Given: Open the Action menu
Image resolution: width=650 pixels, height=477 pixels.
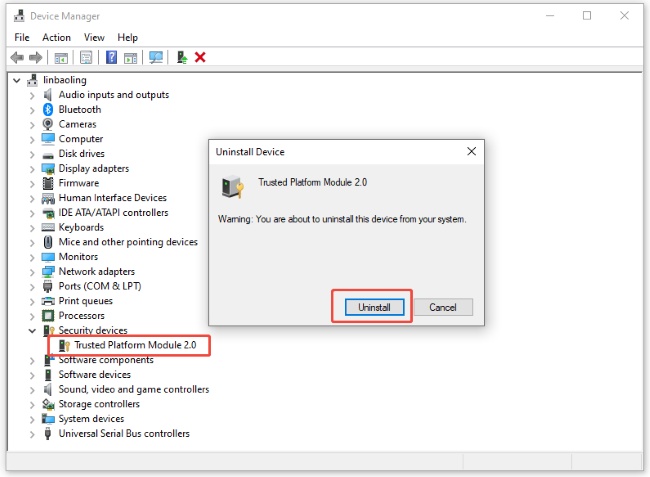Looking at the screenshot, I should [56, 38].
